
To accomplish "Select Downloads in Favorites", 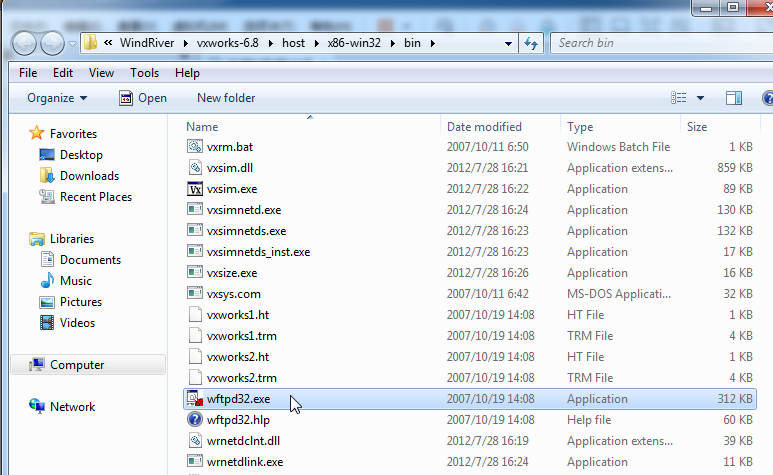I will (x=89, y=176).
